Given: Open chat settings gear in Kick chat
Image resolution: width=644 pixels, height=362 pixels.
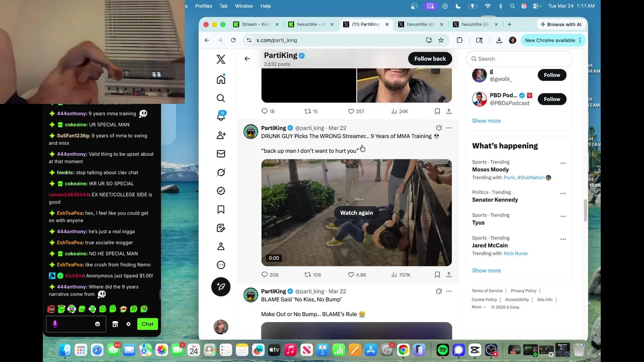Looking at the screenshot, I should click(x=128, y=324).
